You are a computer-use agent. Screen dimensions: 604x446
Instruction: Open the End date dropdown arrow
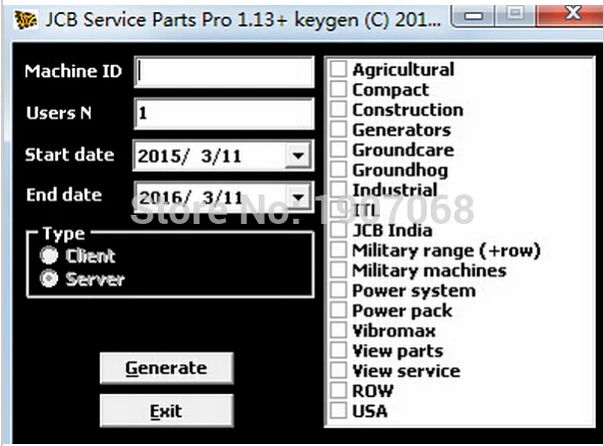[298, 197]
